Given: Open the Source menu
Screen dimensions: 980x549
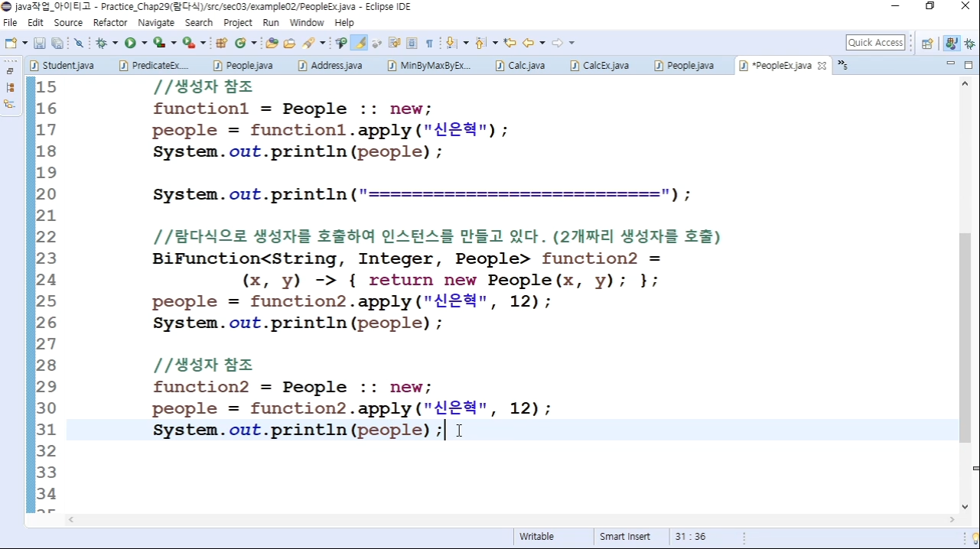Looking at the screenshot, I should click(68, 23).
